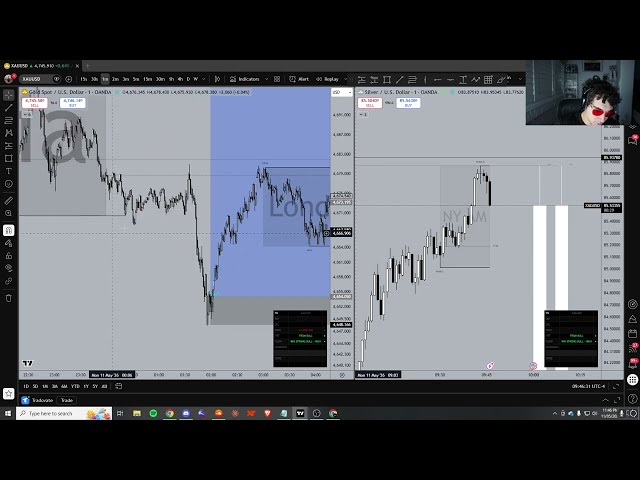Collapse the gold chart indicator legend

point(27,115)
